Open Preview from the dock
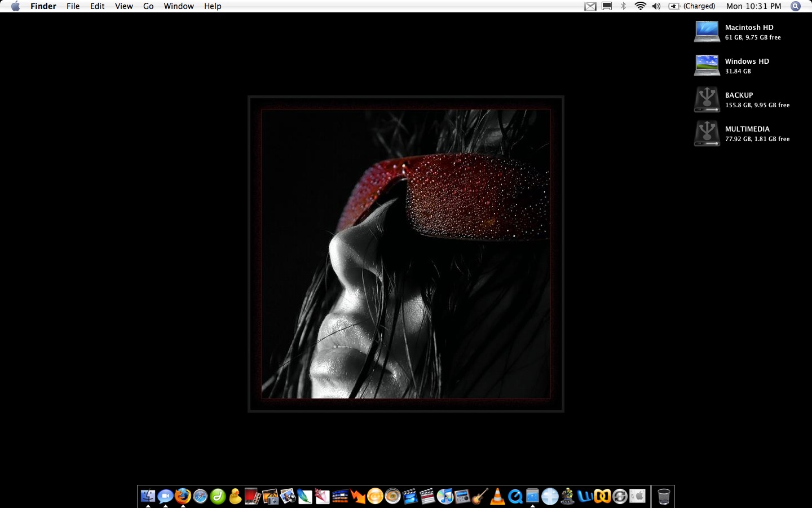 tap(288, 496)
